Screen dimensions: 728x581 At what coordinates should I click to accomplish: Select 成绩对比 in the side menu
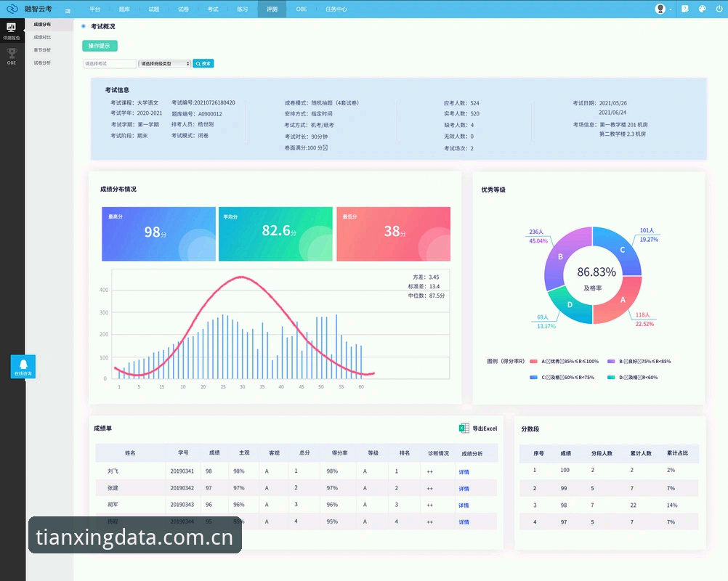click(x=42, y=37)
